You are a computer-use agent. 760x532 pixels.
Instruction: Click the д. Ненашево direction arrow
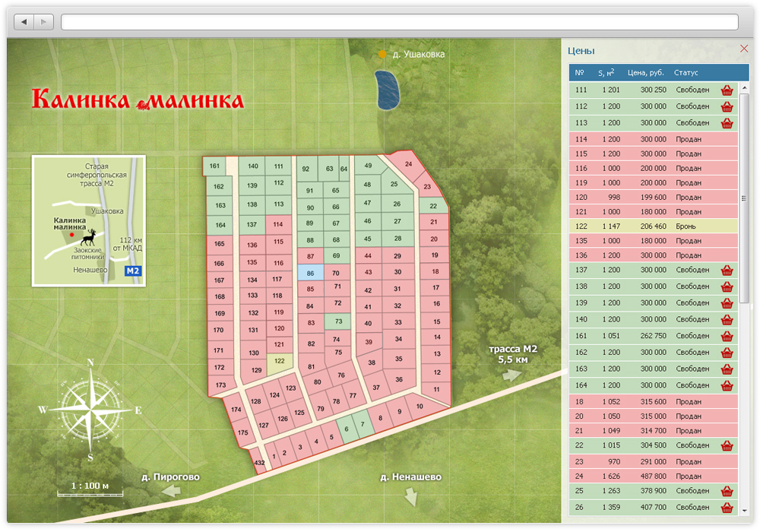pyautogui.click(x=411, y=496)
